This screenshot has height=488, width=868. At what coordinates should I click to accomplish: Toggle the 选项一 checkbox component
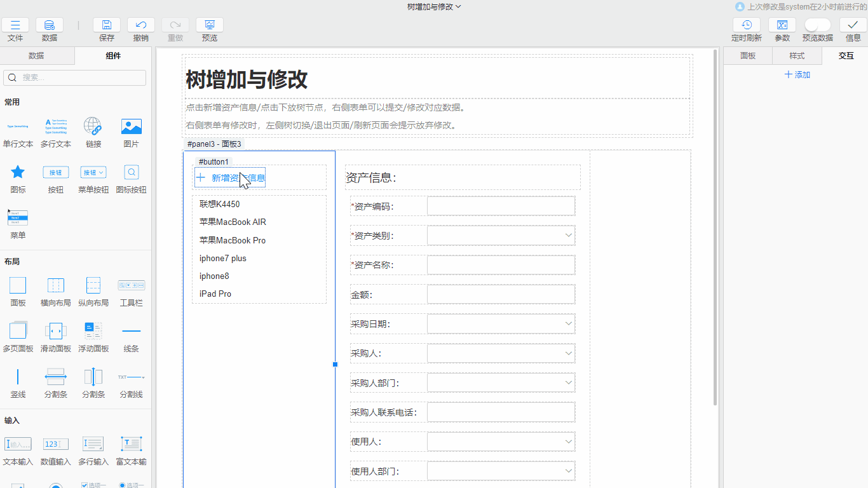pos(93,484)
